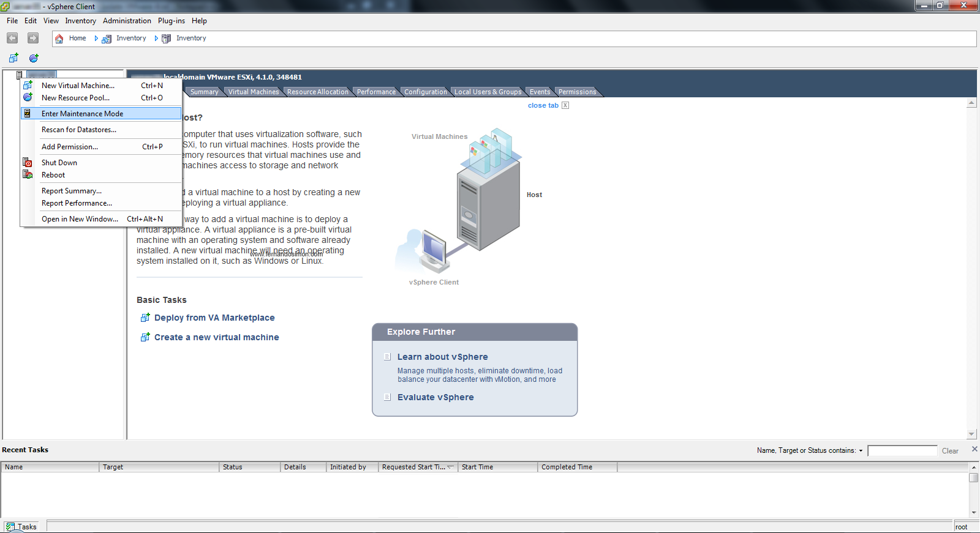Click the Deploy from VA Marketplace icon

point(145,318)
